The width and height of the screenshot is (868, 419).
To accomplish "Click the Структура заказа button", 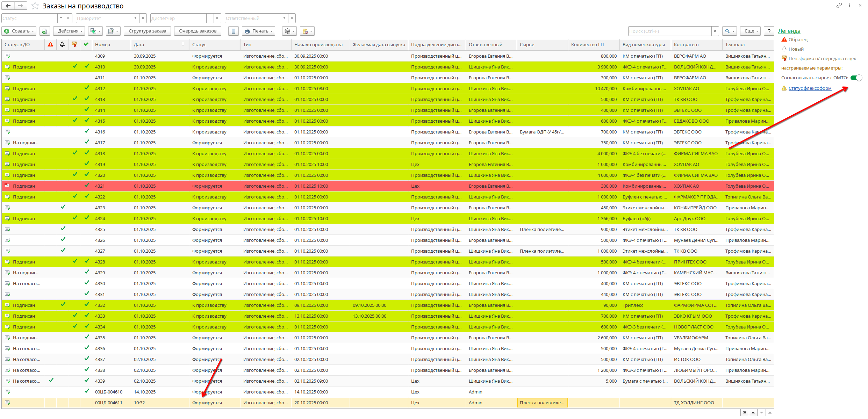I will 147,31.
